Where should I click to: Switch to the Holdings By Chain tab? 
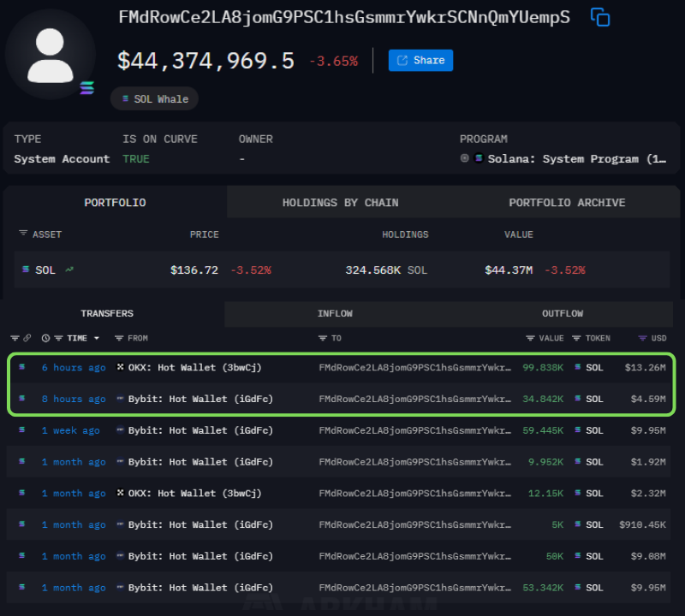coord(340,203)
